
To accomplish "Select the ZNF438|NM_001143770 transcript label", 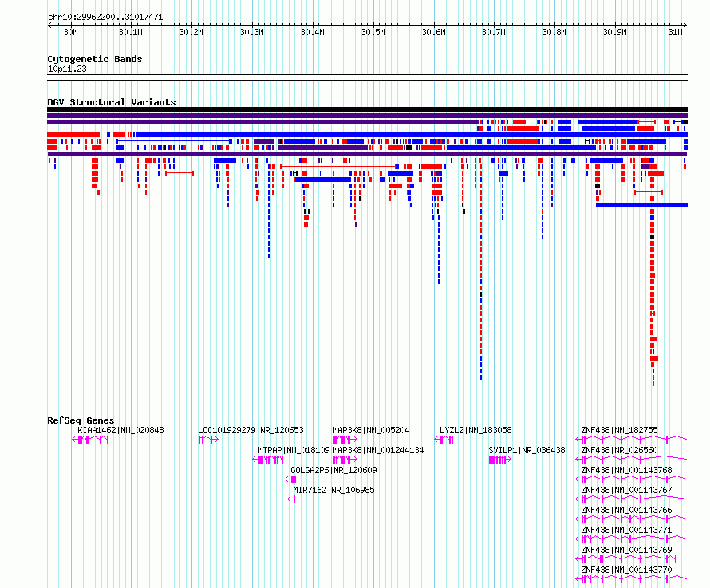I will tap(627, 570).
